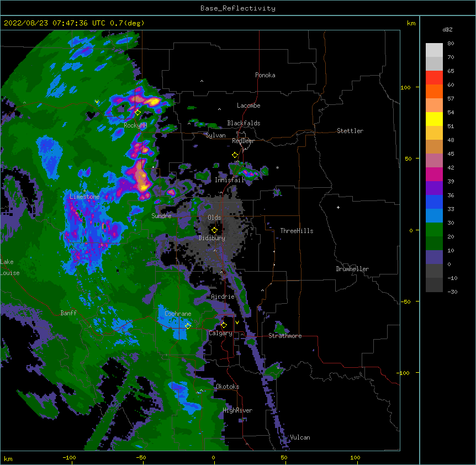Click the light gray 70-80 dBZ legend swatch
476x465 pixels.
(434, 50)
